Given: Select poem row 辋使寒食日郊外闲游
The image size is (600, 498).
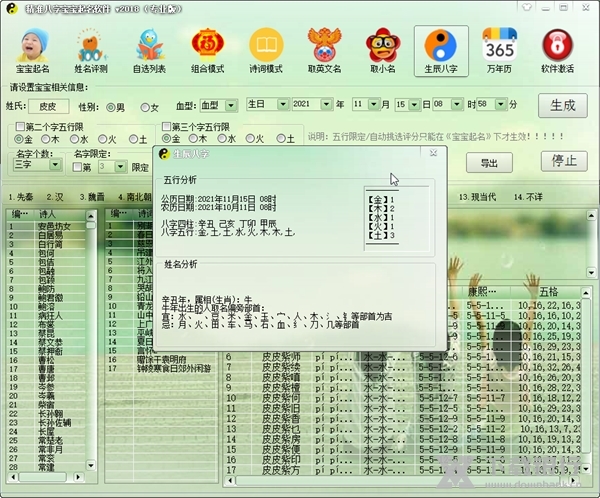Looking at the screenshot, I should coord(161,369).
